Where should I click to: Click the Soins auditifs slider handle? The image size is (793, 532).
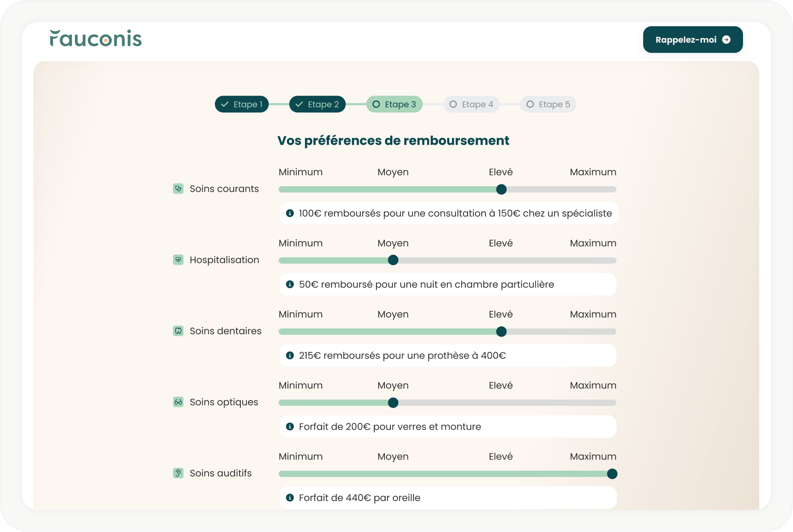612,474
